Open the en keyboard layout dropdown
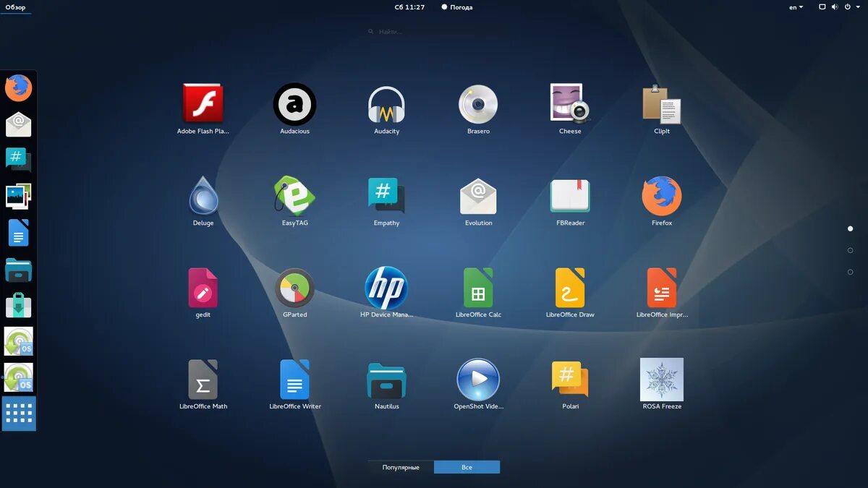The image size is (868, 488). [x=796, y=7]
